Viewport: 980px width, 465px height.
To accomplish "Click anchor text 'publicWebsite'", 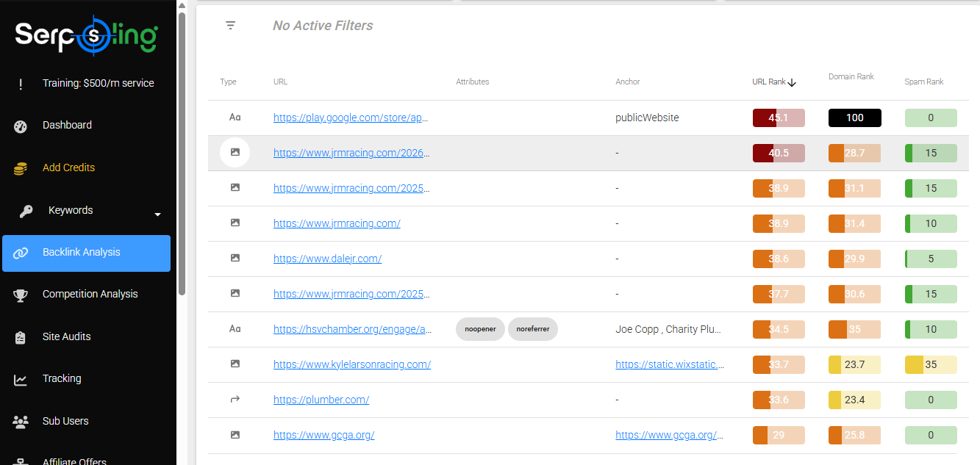I will tap(647, 118).
